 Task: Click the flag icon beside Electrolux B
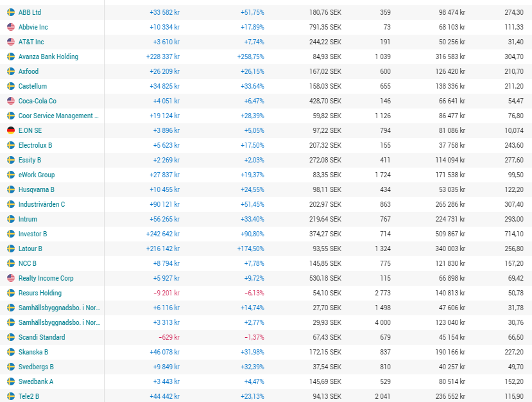[11, 145]
